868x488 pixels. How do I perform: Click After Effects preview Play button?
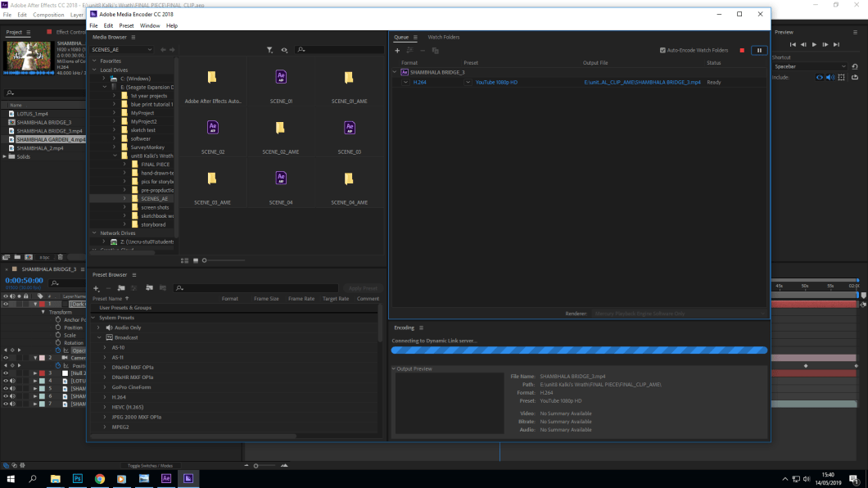(814, 45)
